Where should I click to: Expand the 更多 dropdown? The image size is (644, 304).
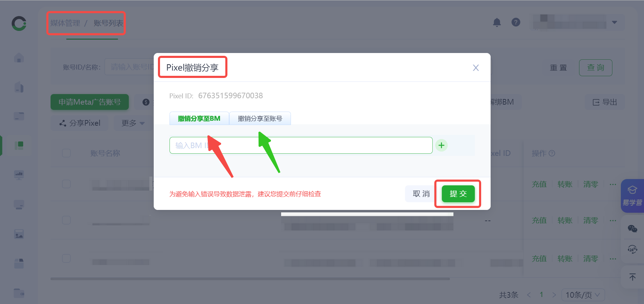pos(133,123)
